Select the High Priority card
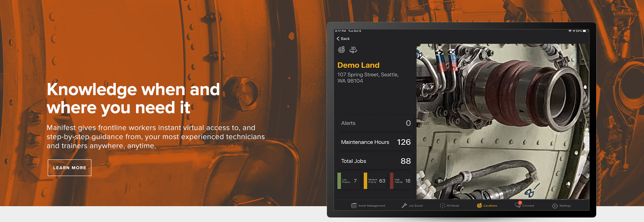Screen dimensions: 644x222 pos(401,181)
